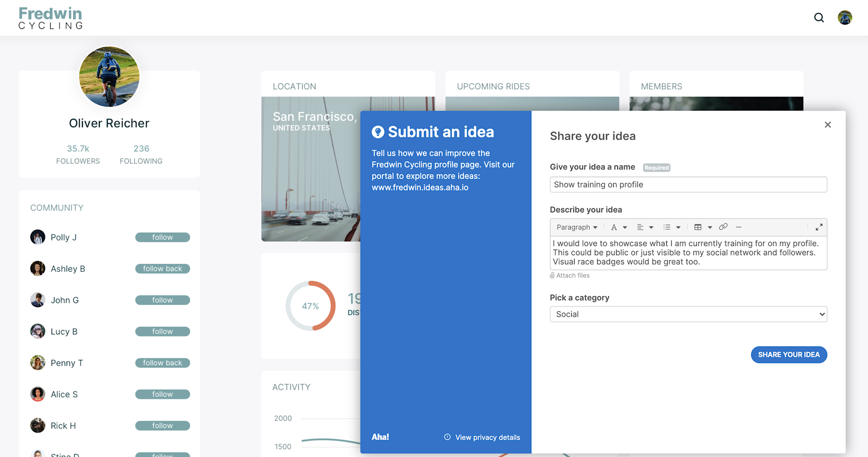Click the Attach files paperclip
This screenshot has height=457, width=868.
tap(552, 275)
